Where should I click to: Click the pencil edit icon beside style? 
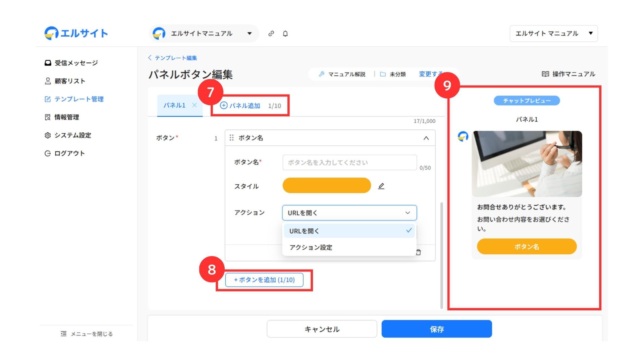pos(381,186)
